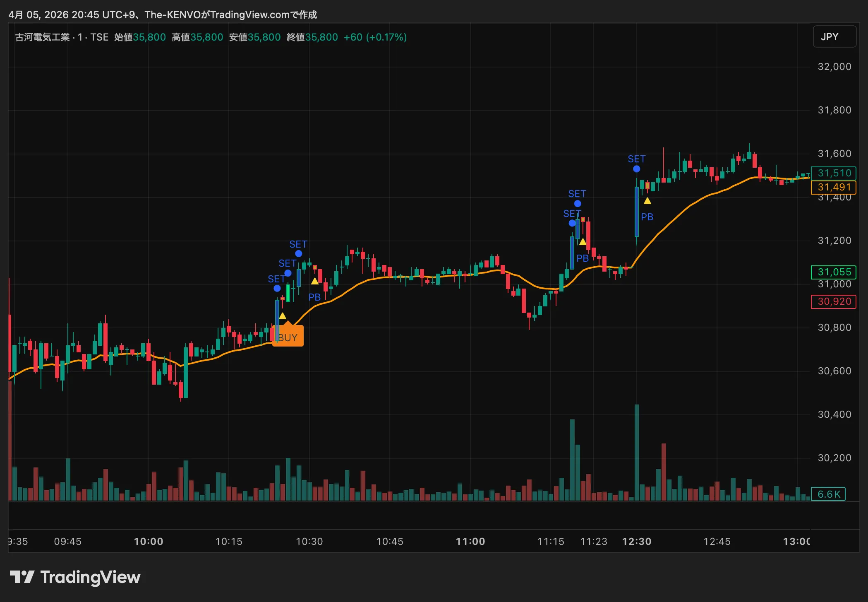Click the PB label near 10:30
This screenshot has width=868, height=602.
(314, 297)
